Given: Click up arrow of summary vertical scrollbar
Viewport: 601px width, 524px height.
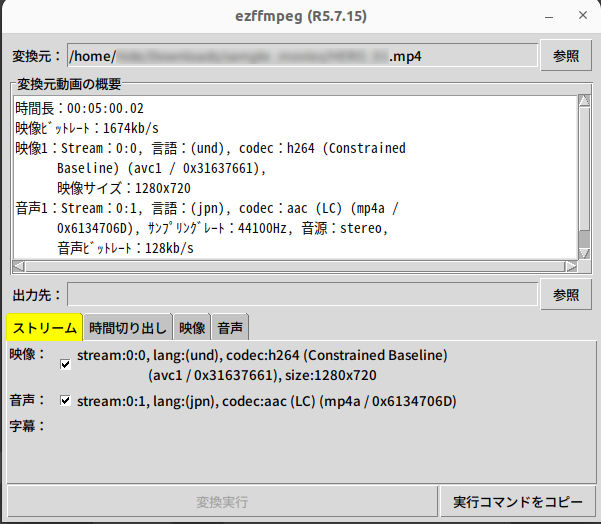Looking at the screenshot, I should tap(584, 100).
